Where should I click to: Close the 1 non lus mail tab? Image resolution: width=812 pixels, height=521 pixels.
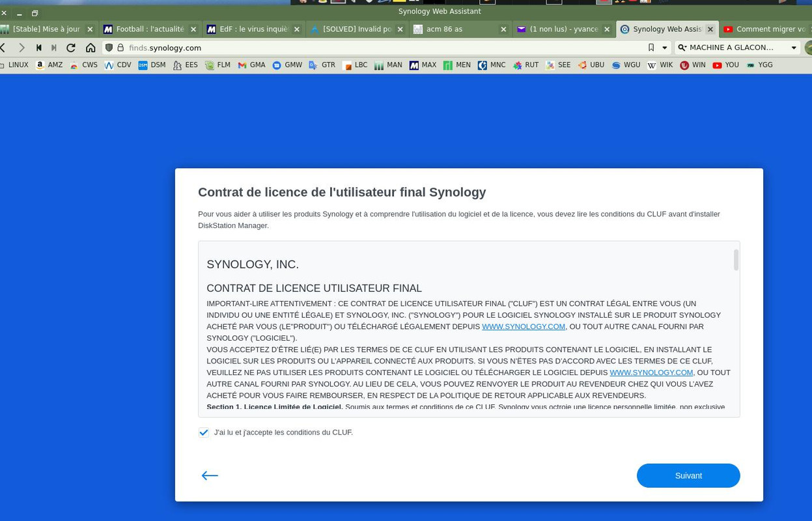coord(607,29)
